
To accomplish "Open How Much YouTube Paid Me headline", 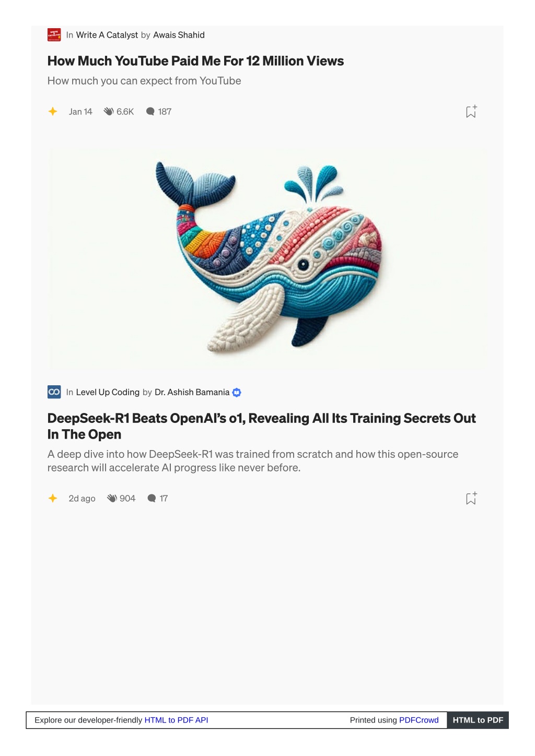I will 195,61.
